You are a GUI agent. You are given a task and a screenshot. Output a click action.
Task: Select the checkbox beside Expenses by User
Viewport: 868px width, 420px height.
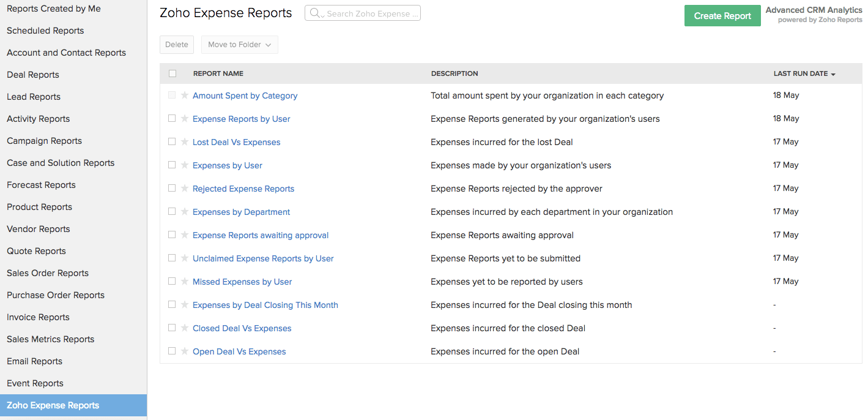coord(172,165)
